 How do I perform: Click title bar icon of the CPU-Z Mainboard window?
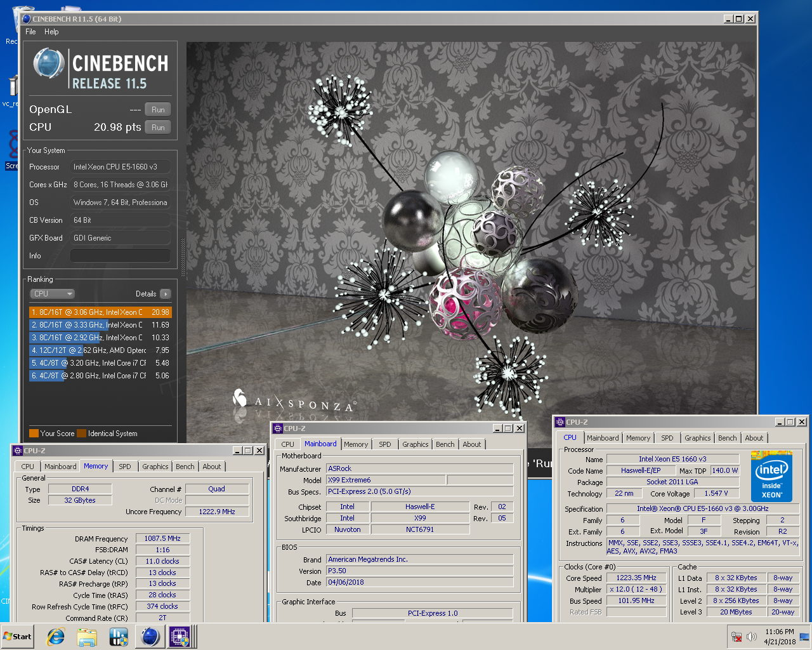coord(277,428)
